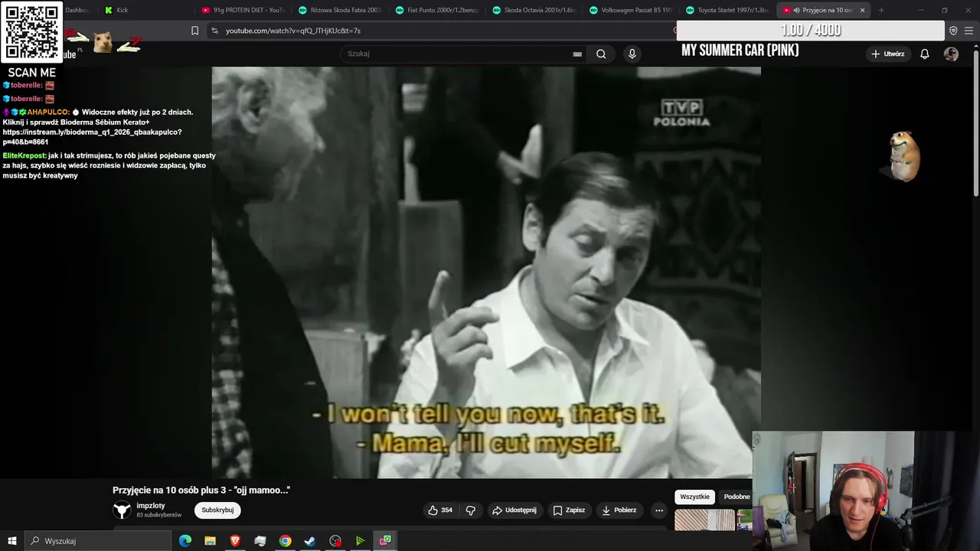The height and width of the screenshot is (551, 980).
Task: Click the Subskrybuj button
Action: tap(217, 510)
